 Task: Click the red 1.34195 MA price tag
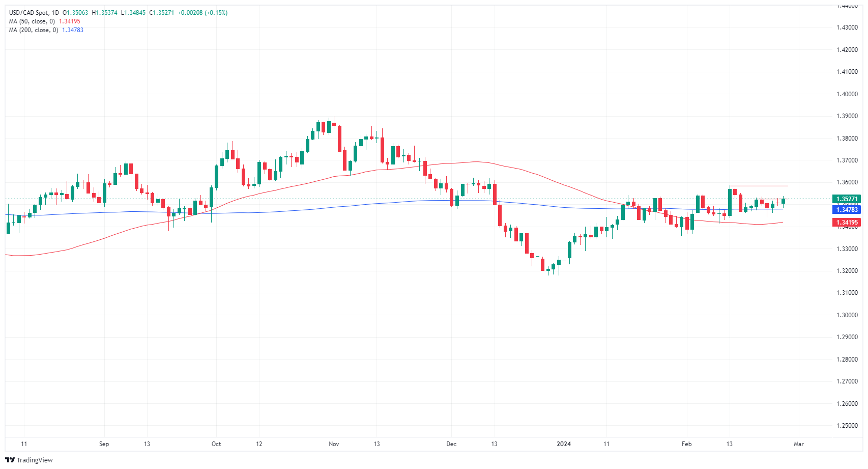847,222
